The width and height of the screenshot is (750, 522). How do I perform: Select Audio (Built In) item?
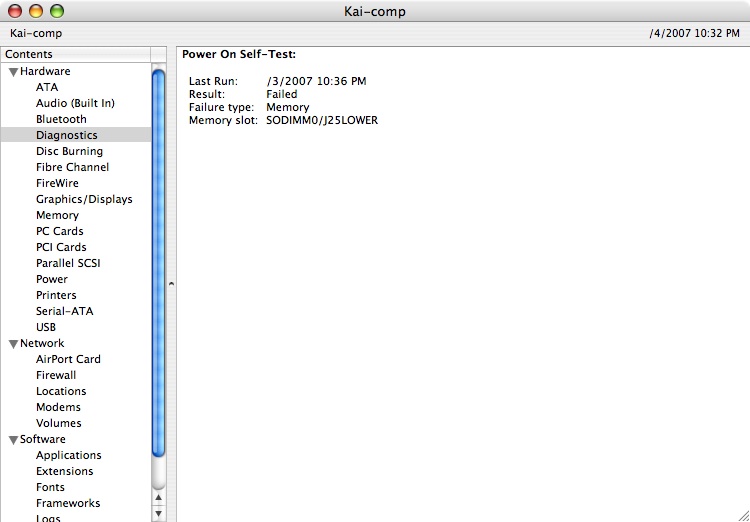[75, 103]
